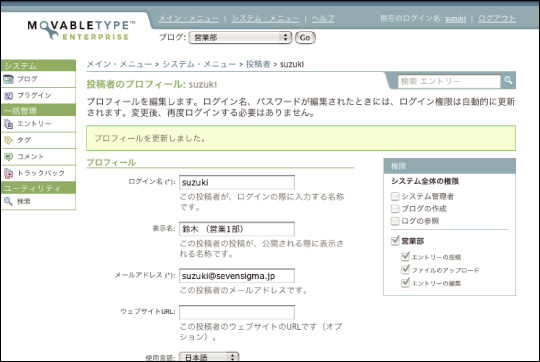Open システム・メニュー in the top navigation
Screen dimensions: 540x362
coord(266,18)
